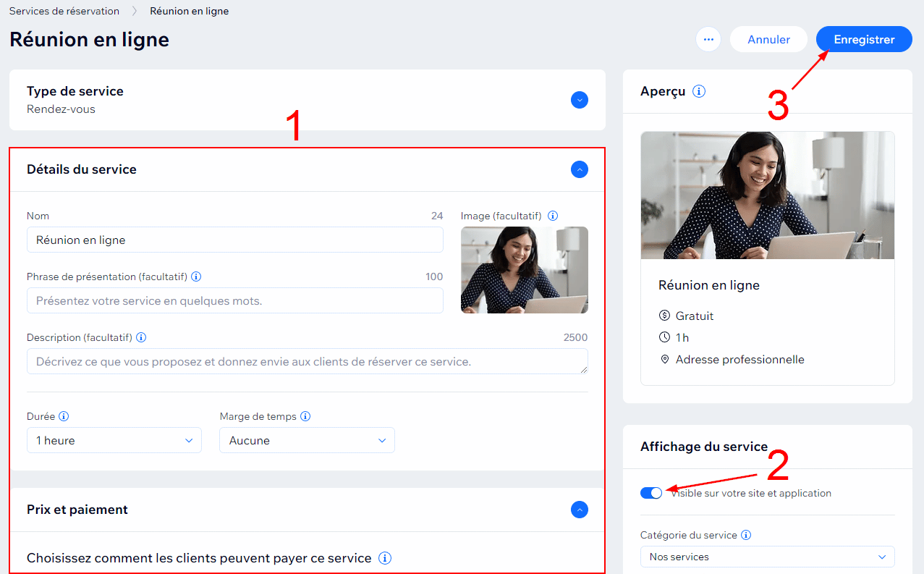Screen dimensions: 924x574
Task: Open the Marge de temps dropdown
Action: tap(307, 440)
